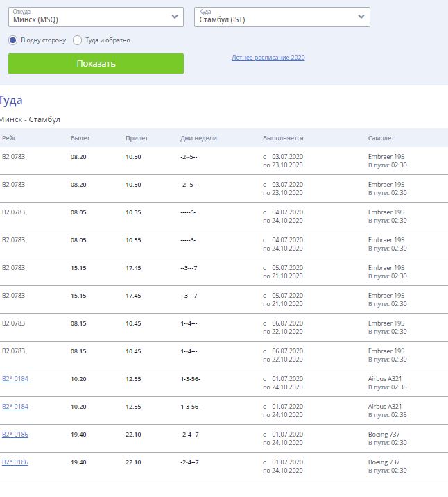Screen dimensions: 448x497
Task: Click the Туда section heading
Action: click(11, 101)
